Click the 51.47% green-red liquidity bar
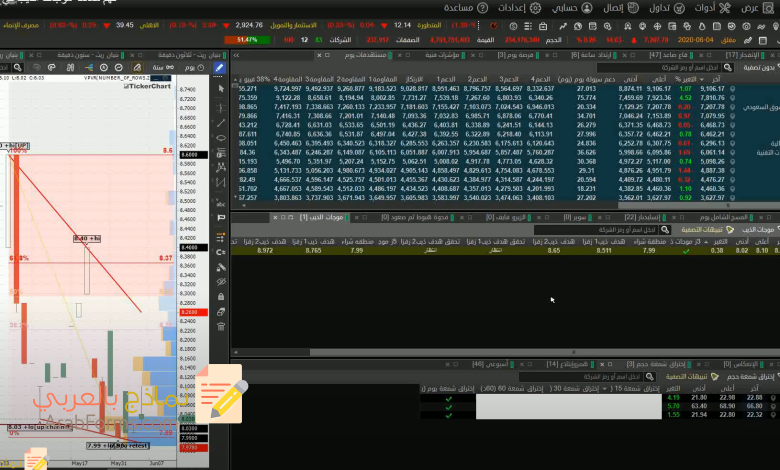 click(247, 40)
